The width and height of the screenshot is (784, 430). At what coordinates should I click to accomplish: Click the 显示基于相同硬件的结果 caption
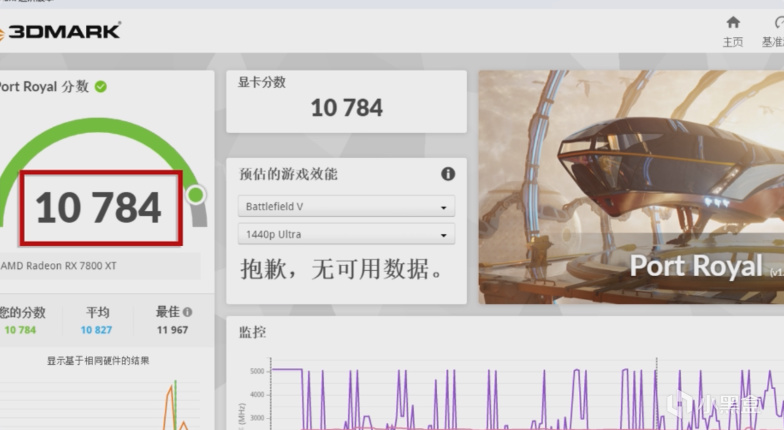[x=98, y=360]
